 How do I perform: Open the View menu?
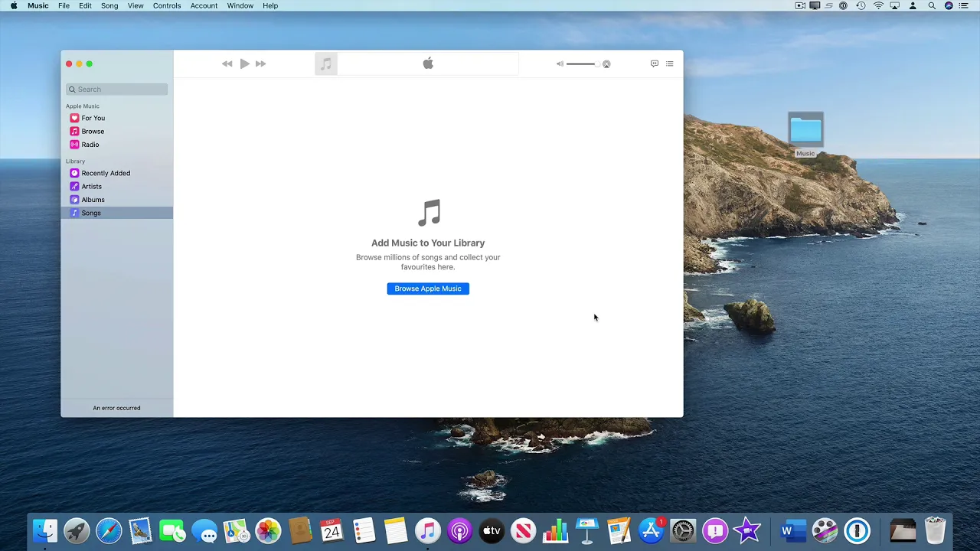pos(136,5)
